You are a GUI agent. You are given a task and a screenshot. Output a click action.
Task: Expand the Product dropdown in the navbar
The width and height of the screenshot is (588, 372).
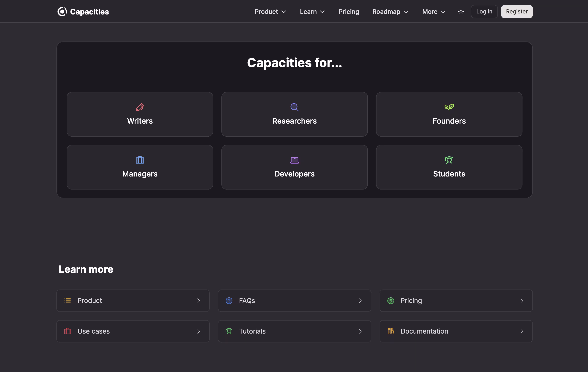pyautogui.click(x=270, y=12)
